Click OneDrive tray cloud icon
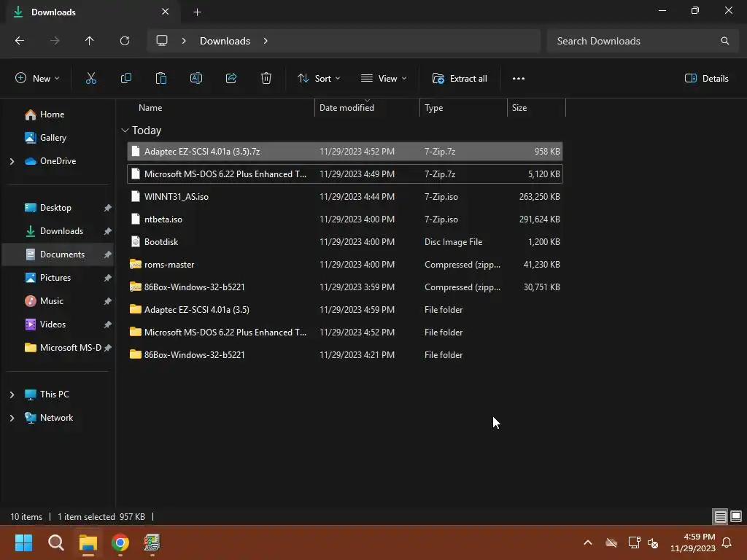 coord(611,542)
